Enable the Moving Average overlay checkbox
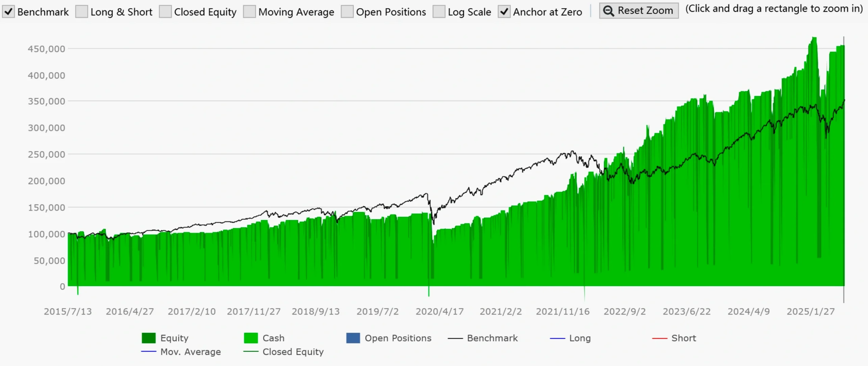The width and height of the screenshot is (868, 366). pos(250,12)
